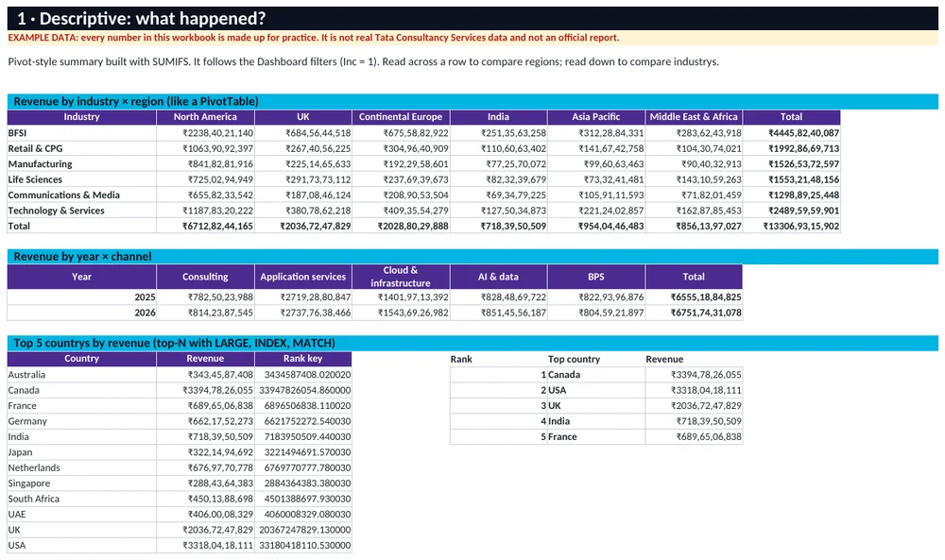Select the 'Cloud & infrastructure' column header

coord(401,277)
